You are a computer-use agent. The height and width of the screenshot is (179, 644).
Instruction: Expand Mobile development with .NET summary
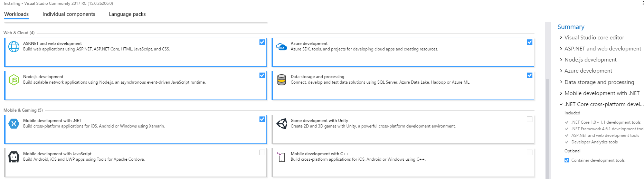561,93
